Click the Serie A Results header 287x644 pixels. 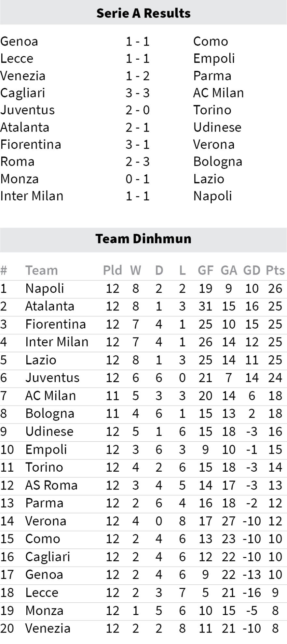143,13
